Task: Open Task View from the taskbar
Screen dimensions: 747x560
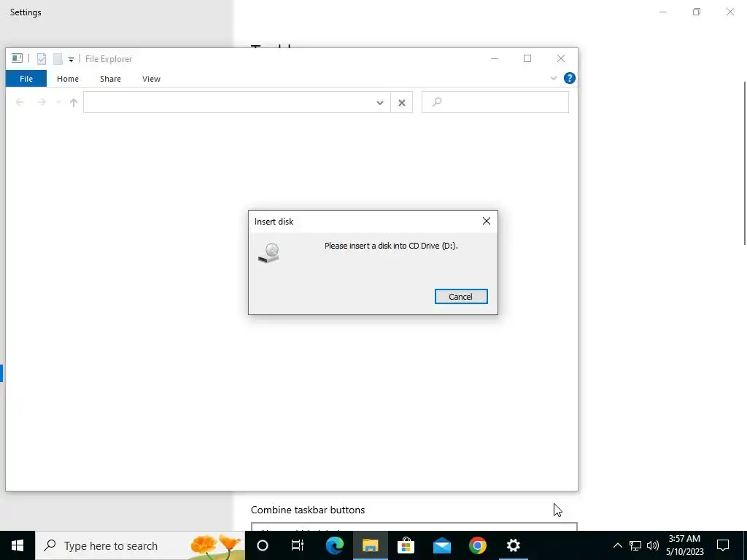Action: (298, 545)
